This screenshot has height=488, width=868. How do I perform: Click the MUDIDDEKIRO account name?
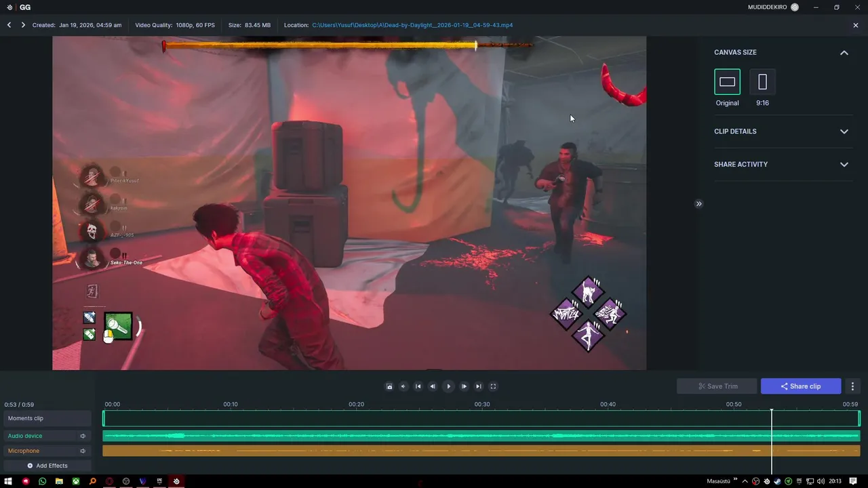click(x=768, y=7)
